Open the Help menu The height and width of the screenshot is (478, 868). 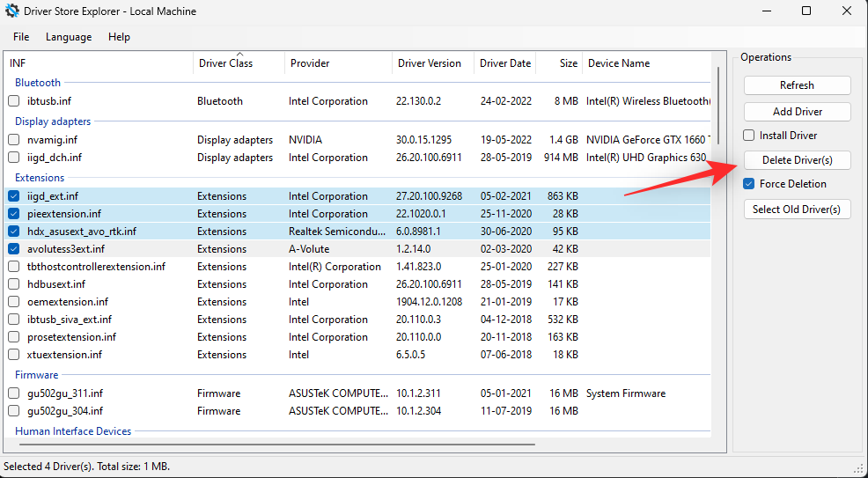119,37
